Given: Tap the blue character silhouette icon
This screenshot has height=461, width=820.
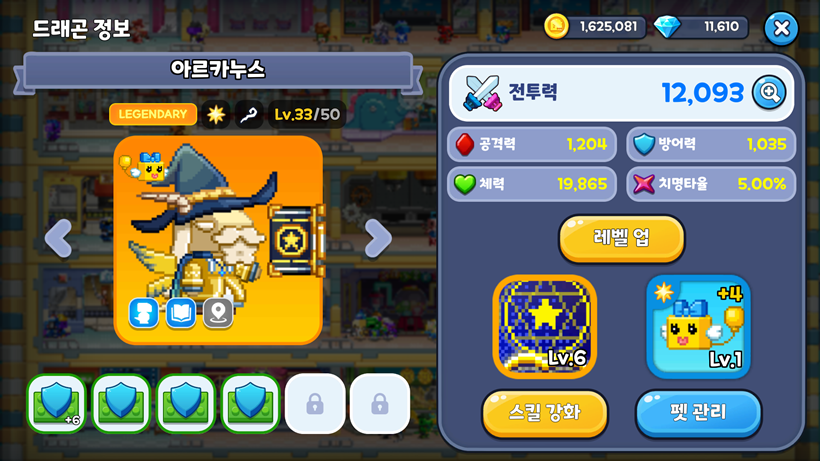Looking at the screenshot, I should point(143,313).
